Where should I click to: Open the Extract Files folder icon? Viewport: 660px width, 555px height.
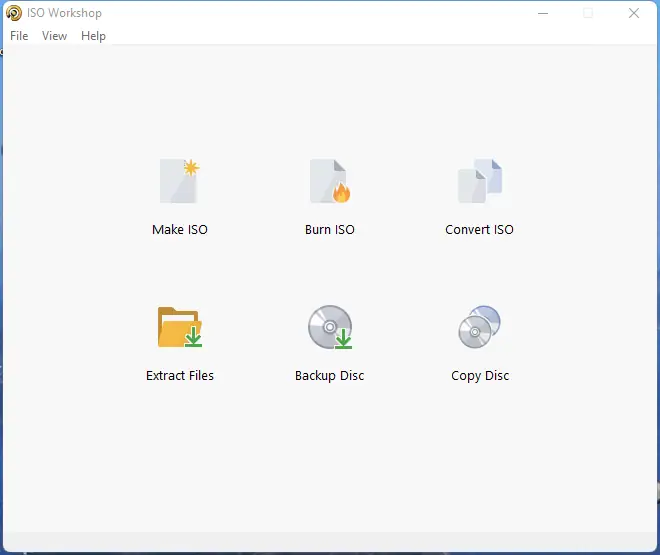pyautogui.click(x=180, y=327)
